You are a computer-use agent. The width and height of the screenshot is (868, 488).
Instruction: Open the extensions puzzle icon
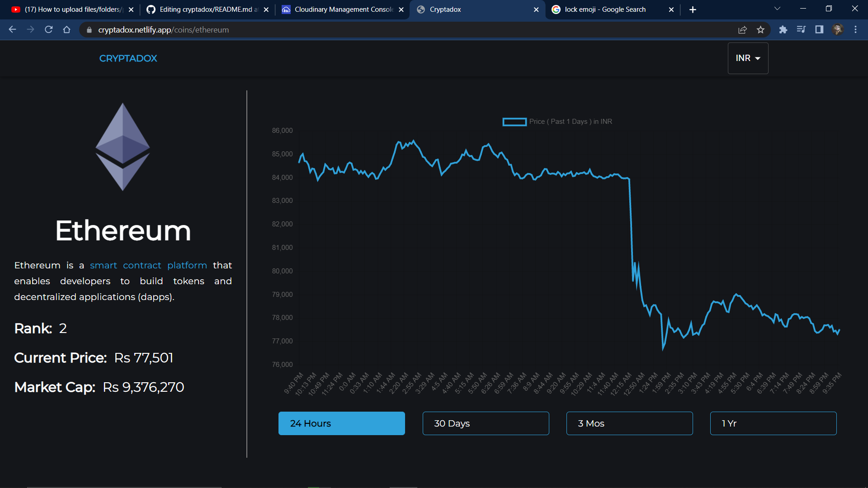[783, 30]
